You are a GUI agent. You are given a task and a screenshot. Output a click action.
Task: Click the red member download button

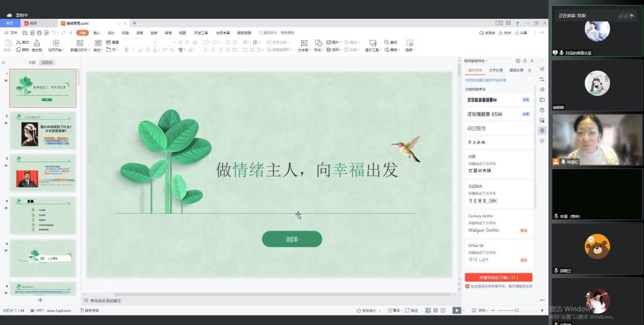click(x=498, y=277)
